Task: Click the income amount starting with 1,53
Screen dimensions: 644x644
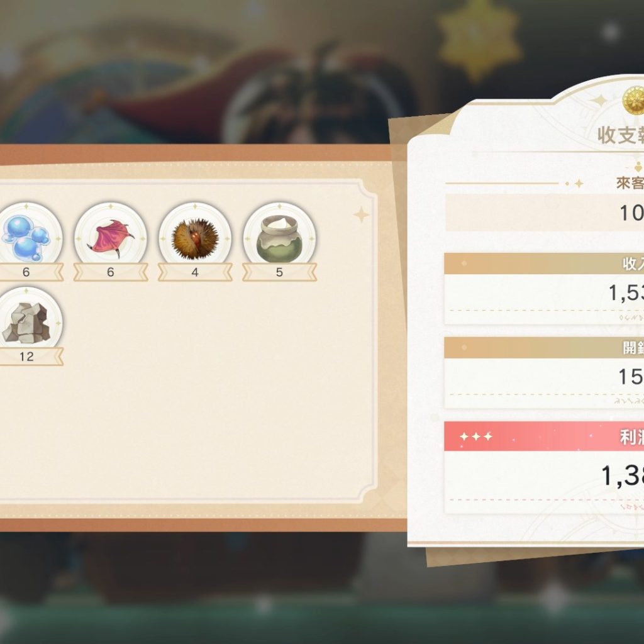Action: [626, 293]
